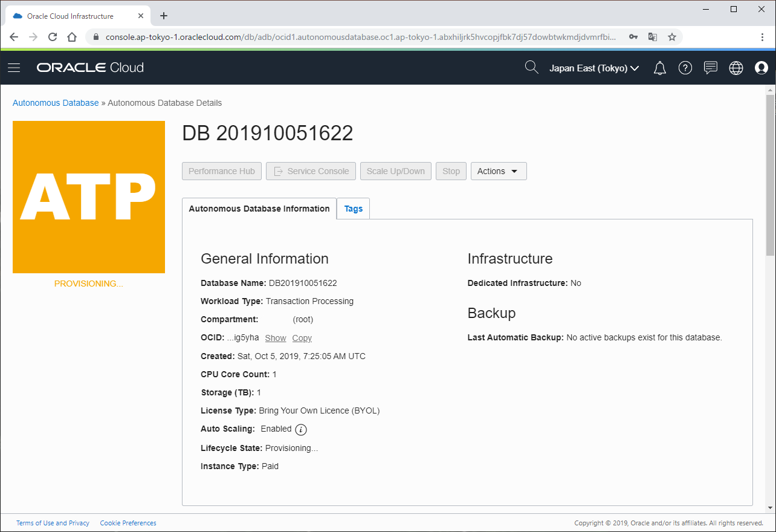776x532 pixels.
Task: Click the Instance Type Paid value
Action: click(x=270, y=466)
